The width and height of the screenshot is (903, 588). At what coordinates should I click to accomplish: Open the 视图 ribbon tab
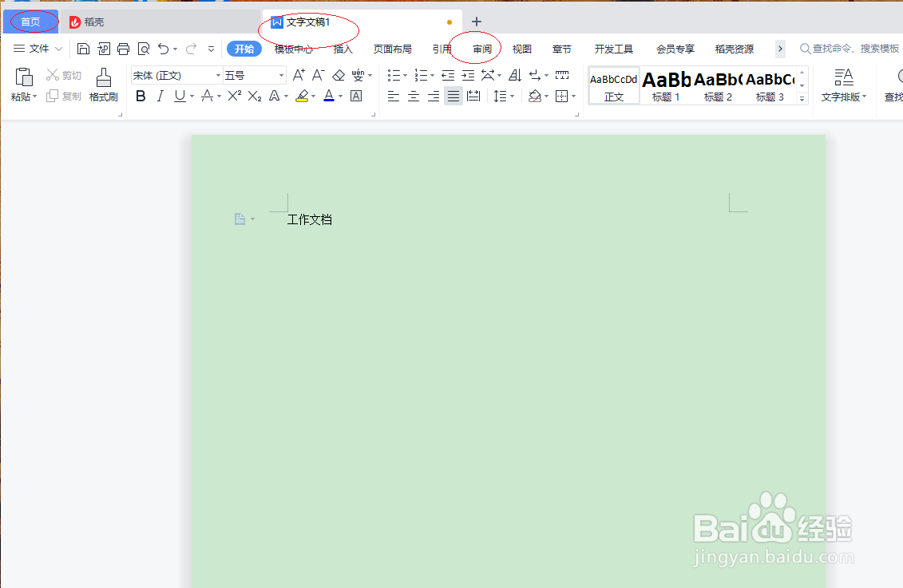click(x=522, y=49)
